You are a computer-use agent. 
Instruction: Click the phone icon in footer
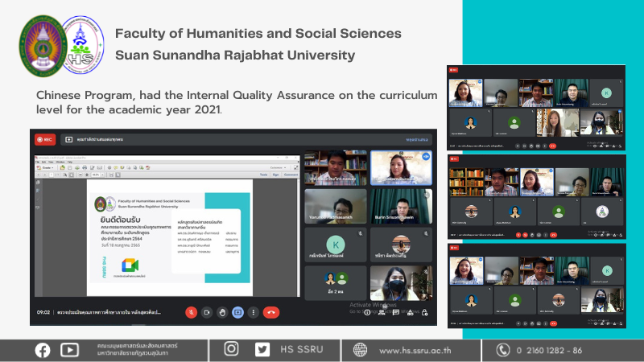pos(503,349)
